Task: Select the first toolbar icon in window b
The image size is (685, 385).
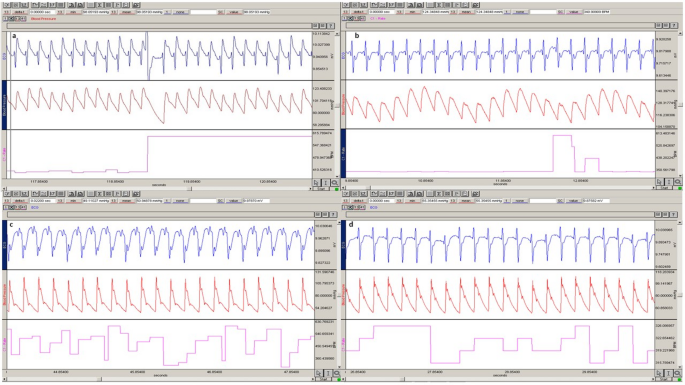Action: pos(346,5)
